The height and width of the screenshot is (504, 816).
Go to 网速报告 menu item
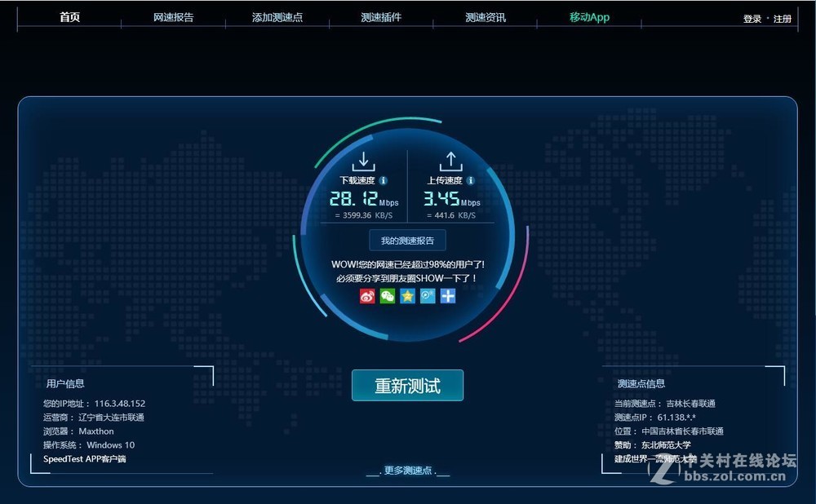[x=173, y=17]
